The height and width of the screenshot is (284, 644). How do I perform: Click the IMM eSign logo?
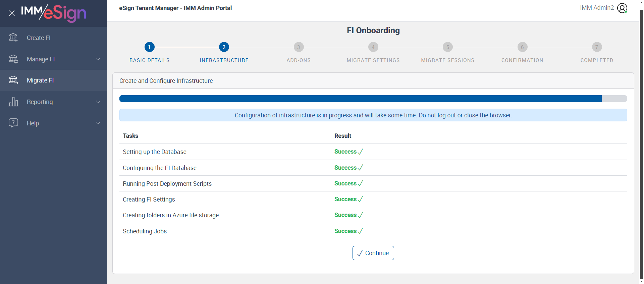[54, 13]
